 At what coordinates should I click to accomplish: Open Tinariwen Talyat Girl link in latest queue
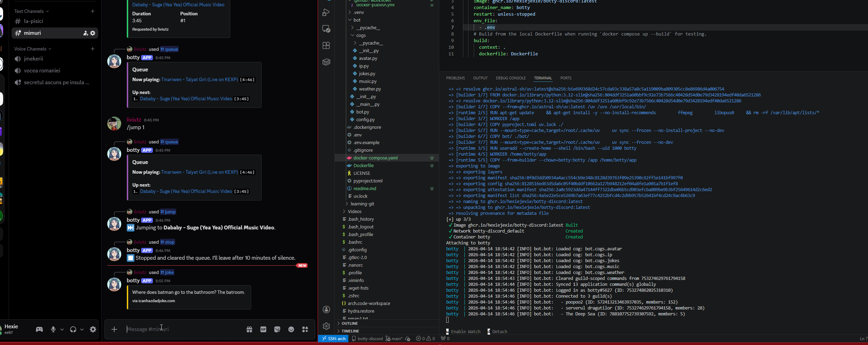pyautogui.click(x=199, y=172)
